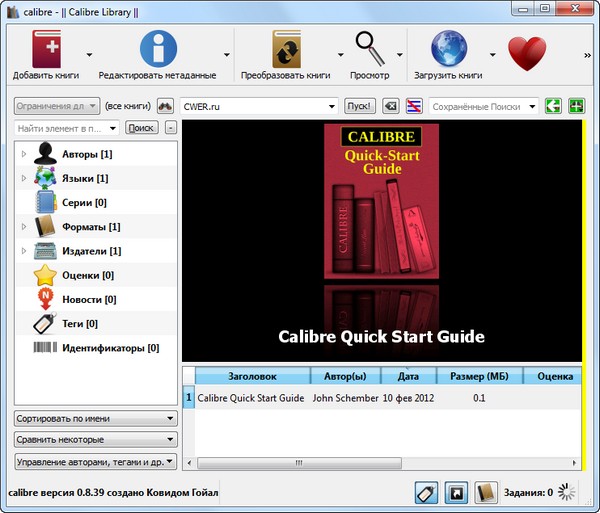Open the restriction dropdown
This screenshot has height=513, width=600.
[x=57, y=106]
